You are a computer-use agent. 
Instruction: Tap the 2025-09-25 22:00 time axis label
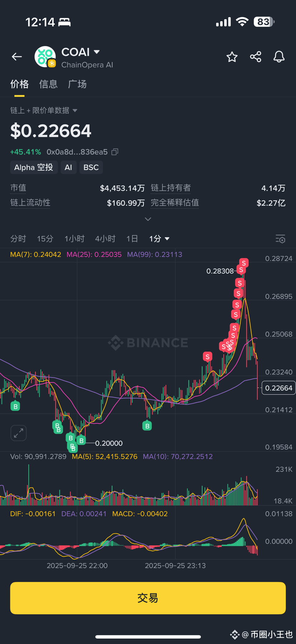77,566
